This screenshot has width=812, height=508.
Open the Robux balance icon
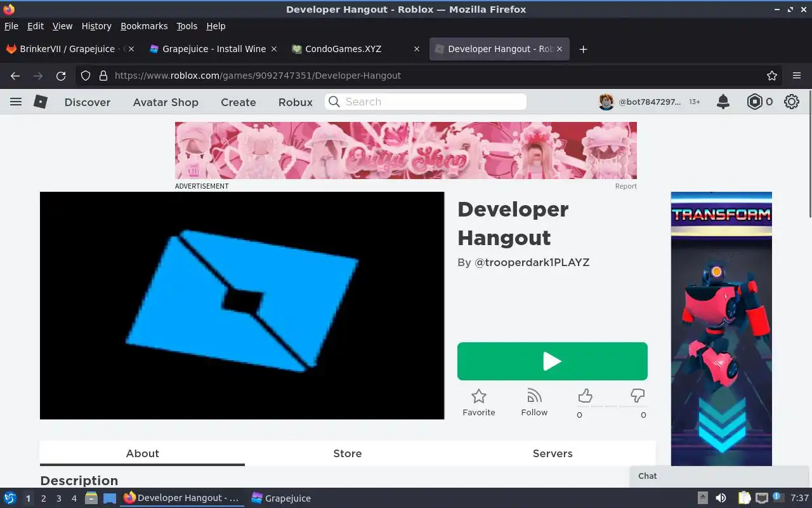754,102
